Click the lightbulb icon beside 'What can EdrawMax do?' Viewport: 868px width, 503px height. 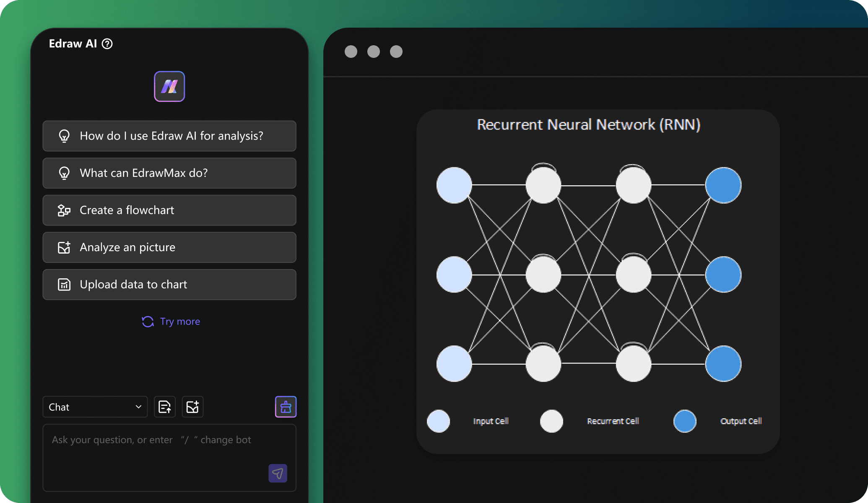tap(64, 173)
